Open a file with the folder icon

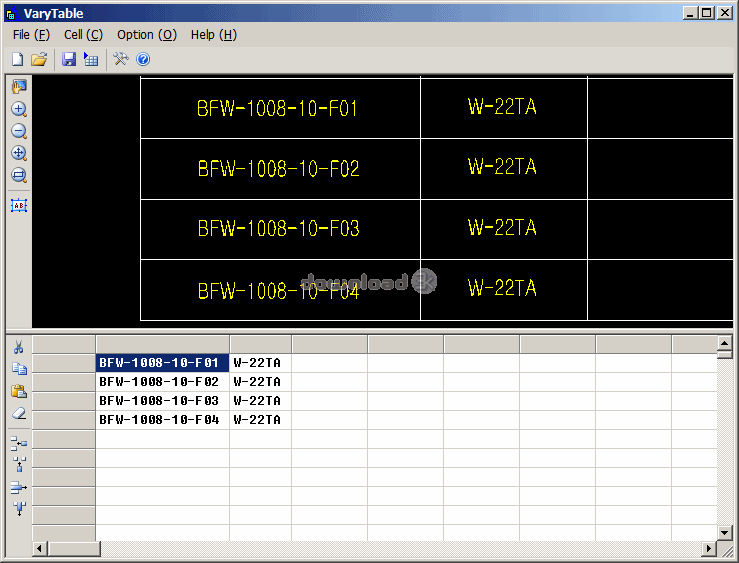pos(39,60)
